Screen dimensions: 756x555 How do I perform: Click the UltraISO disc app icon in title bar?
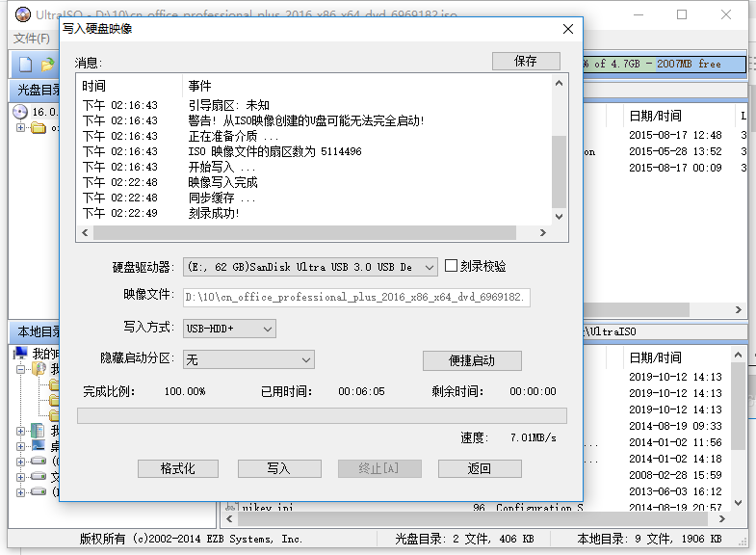click(23, 15)
